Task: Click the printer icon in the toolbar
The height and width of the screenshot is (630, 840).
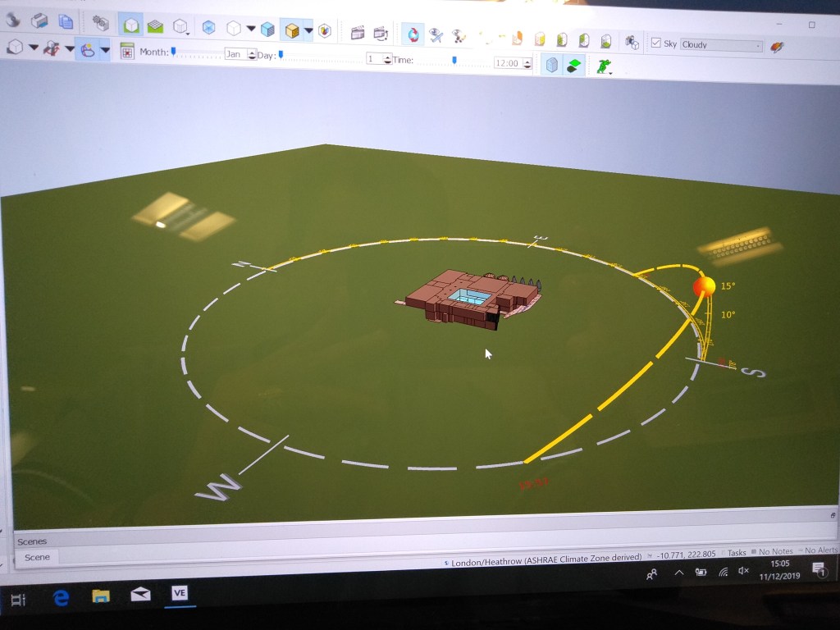Action: (x=39, y=21)
